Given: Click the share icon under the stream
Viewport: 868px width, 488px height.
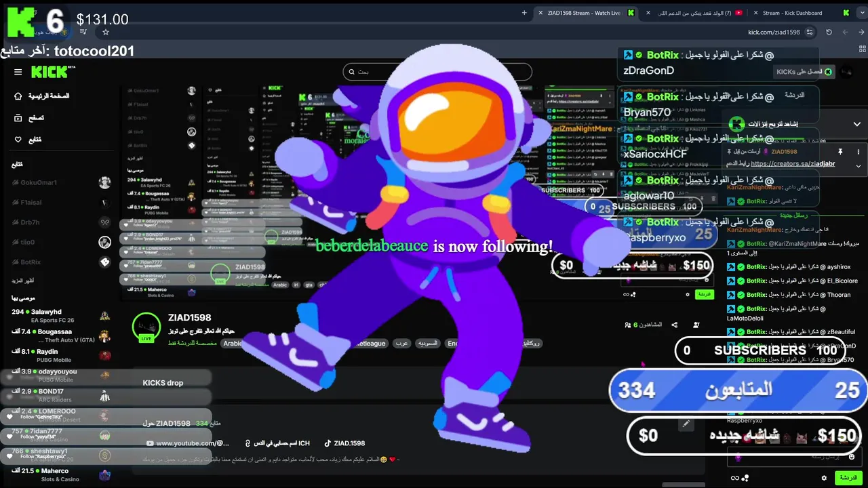Looking at the screenshot, I should click(x=675, y=325).
